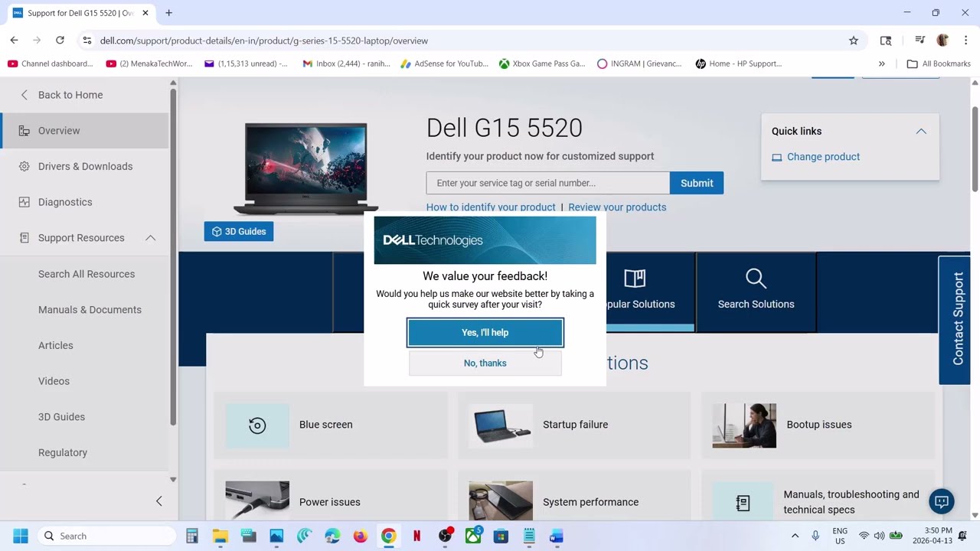Screen dimensions: 980x551
Task: Open Channel dashboard bookmark
Action: click(51, 64)
